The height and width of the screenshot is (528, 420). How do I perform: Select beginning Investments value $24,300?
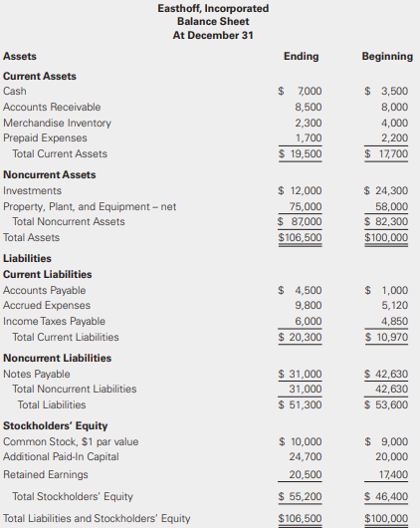(386, 190)
